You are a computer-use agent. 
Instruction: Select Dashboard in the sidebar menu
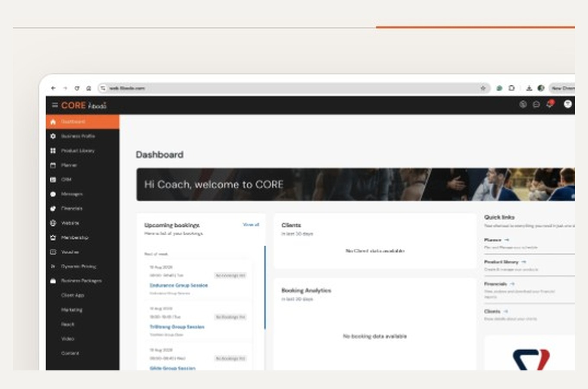[x=83, y=122]
